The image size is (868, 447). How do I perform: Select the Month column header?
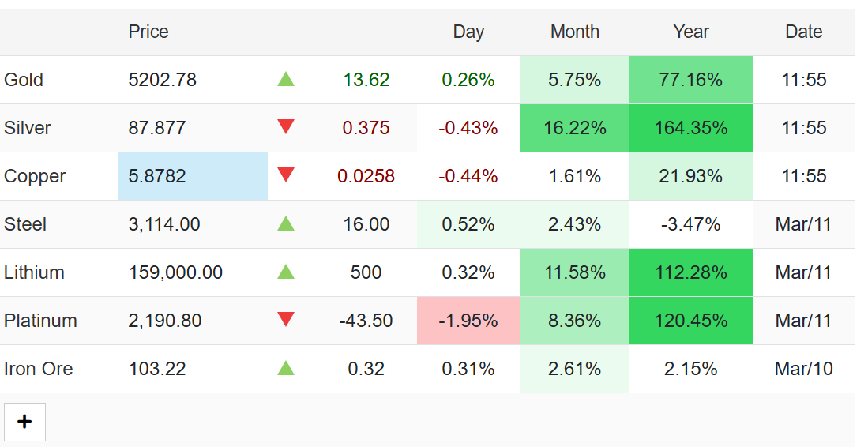tap(575, 32)
